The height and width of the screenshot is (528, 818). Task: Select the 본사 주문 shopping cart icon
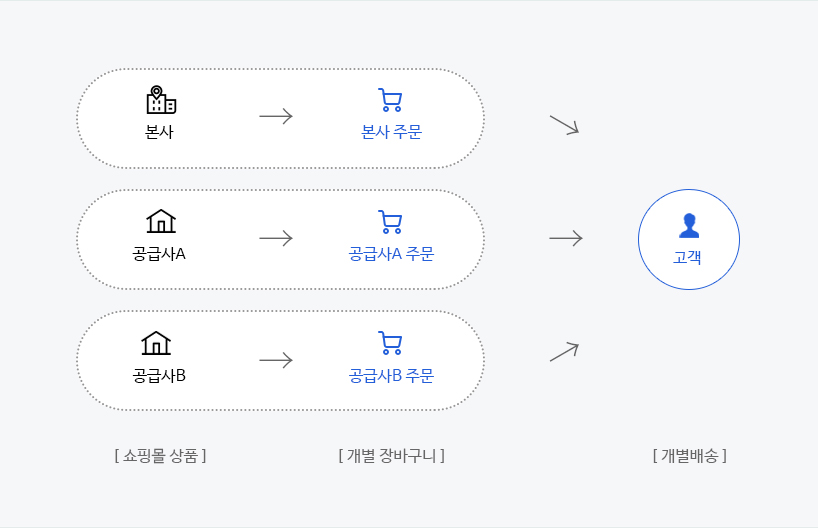tap(390, 100)
